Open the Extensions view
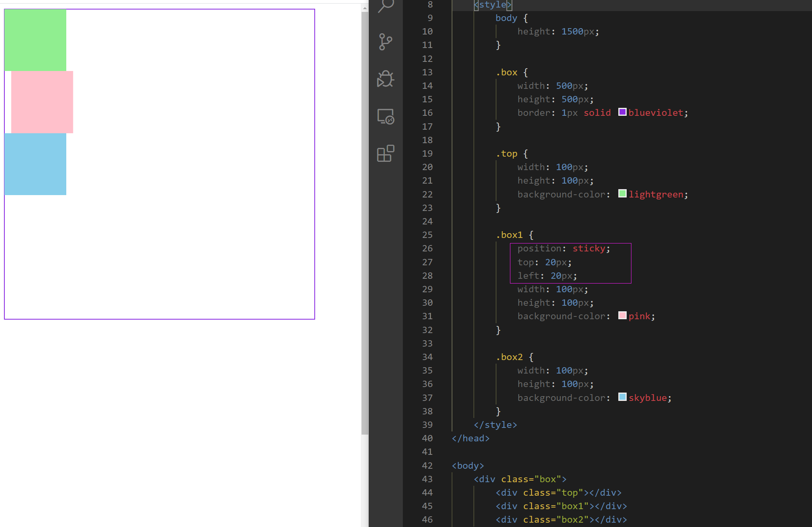The image size is (812, 527). 385,153
